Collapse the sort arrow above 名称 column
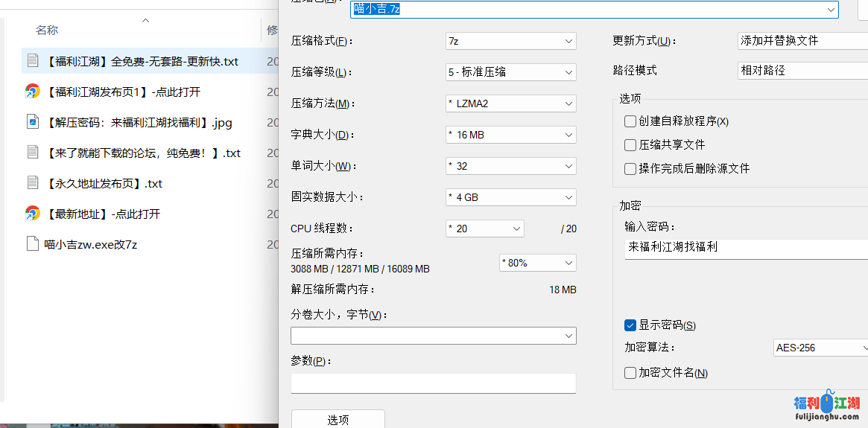The height and width of the screenshot is (428, 868). coord(145,21)
